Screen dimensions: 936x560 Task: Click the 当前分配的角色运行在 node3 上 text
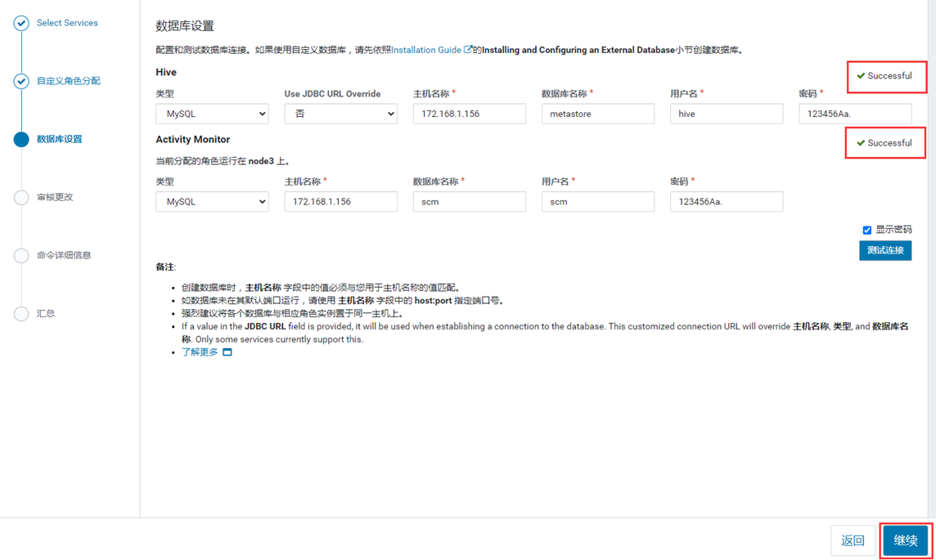223,161
